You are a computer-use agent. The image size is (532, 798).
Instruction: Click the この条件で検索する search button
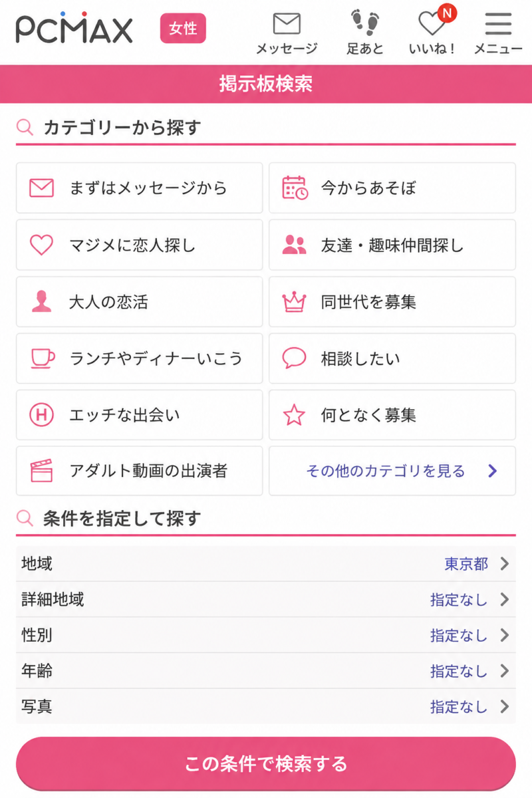[x=266, y=763]
